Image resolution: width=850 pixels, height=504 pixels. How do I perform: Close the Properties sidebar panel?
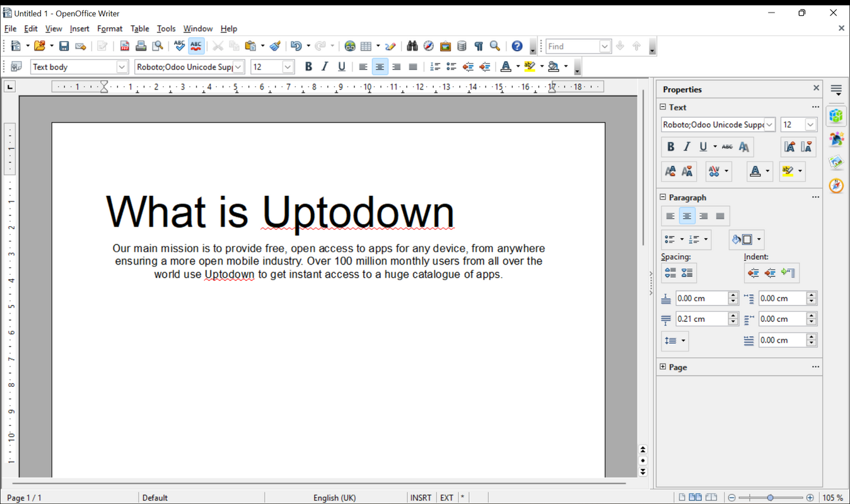pos(816,88)
